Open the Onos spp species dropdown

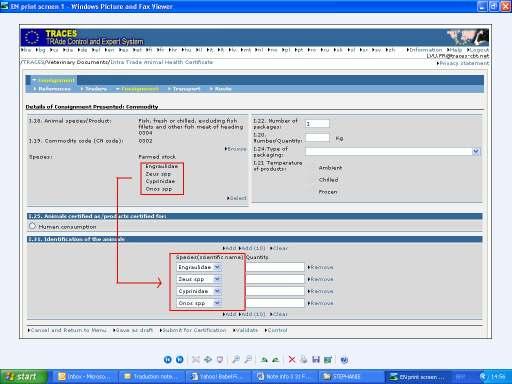(x=217, y=303)
